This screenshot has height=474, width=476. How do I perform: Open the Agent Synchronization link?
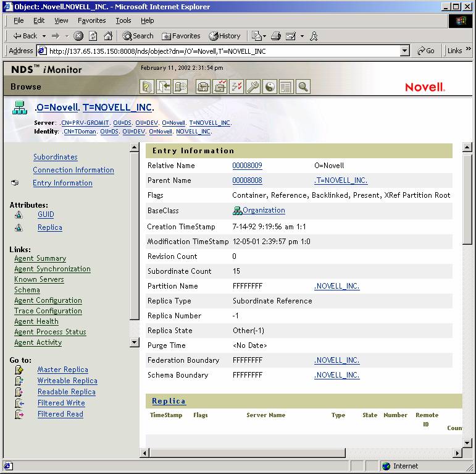[52, 269]
